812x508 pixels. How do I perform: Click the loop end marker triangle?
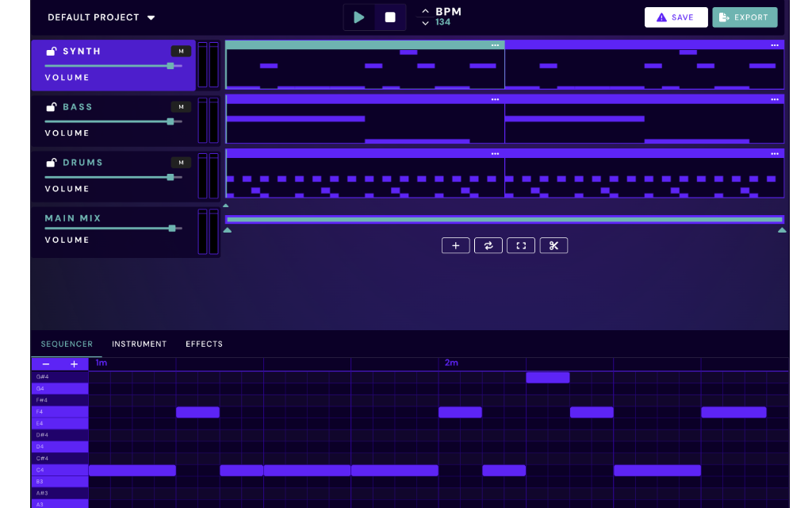pyautogui.click(x=782, y=230)
